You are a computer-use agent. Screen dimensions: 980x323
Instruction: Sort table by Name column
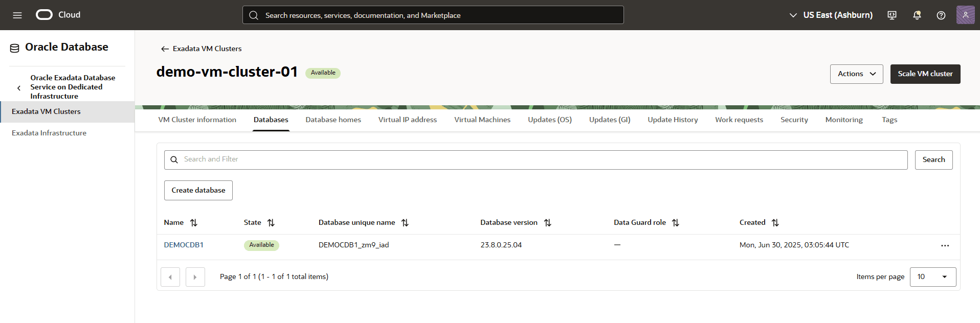(193, 223)
